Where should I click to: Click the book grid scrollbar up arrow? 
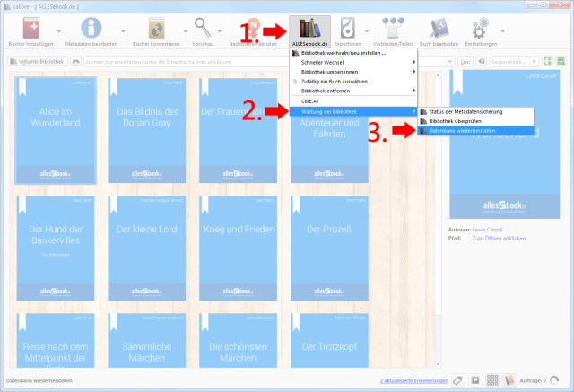tap(438, 75)
